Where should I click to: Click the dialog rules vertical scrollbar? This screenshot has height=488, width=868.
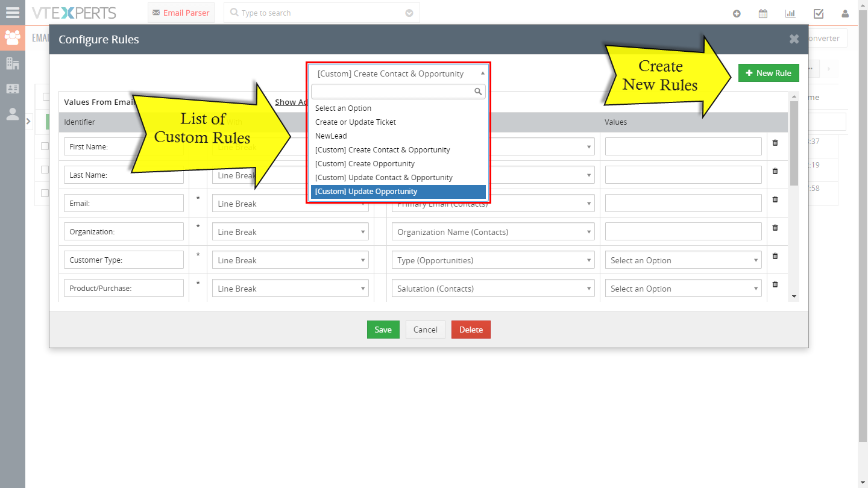(x=794, y=143)
